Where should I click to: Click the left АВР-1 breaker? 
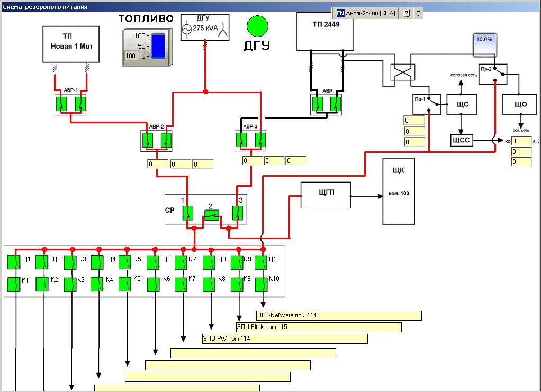pyautogui.click(x=61, y=104)
